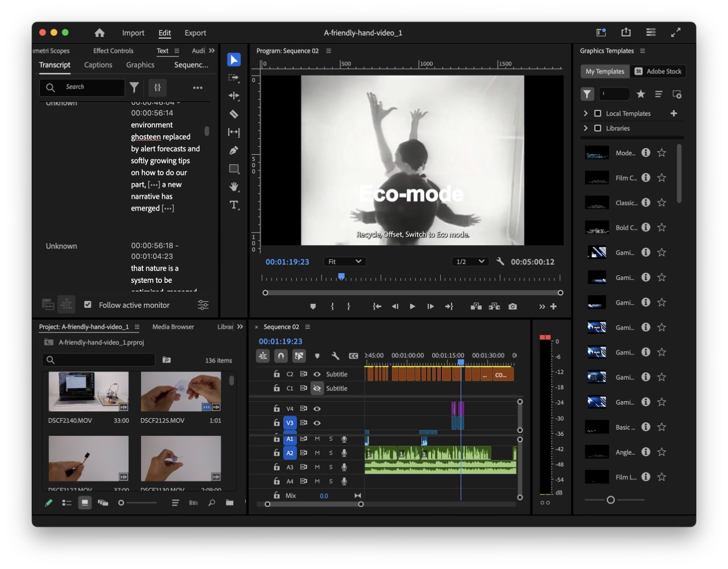Image resolution: width=728 pixels, height=569 pixels.
Task: Toggle full screen video output icon
Action: click(x=676, y=32)
